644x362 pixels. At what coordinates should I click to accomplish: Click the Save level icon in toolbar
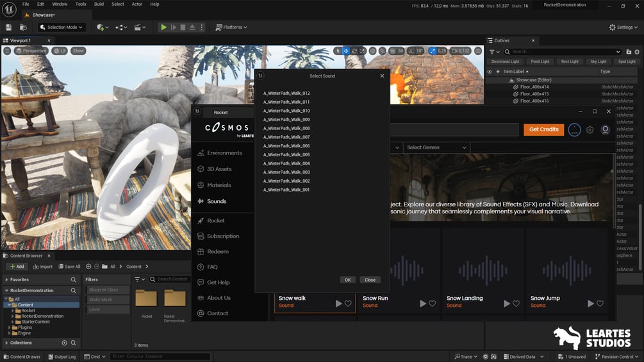[8, 27]
